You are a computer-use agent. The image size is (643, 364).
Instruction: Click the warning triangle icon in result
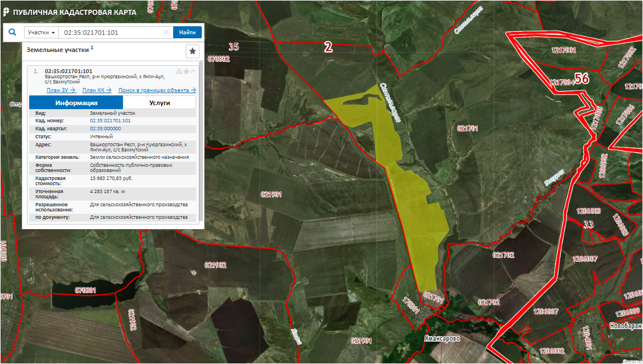(179, 71)
